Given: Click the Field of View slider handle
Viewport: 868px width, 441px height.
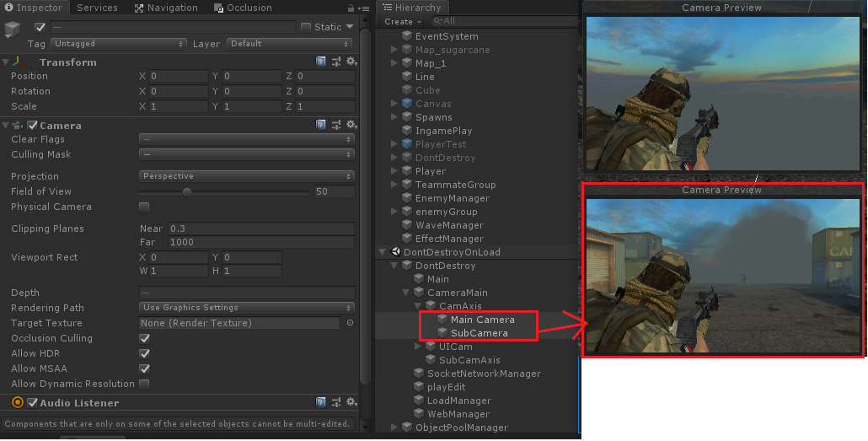Looking at the screenshot, I should click(187, 191).
